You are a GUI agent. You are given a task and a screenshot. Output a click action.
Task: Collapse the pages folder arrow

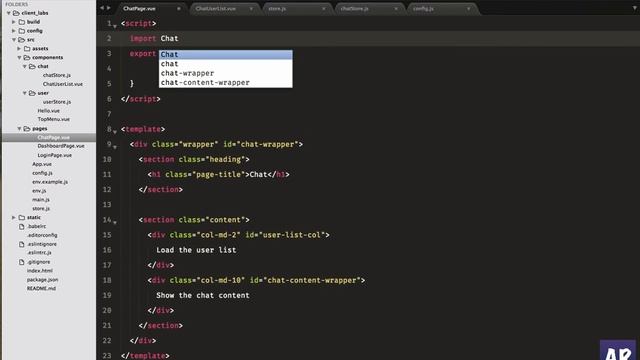coord(19,129)
